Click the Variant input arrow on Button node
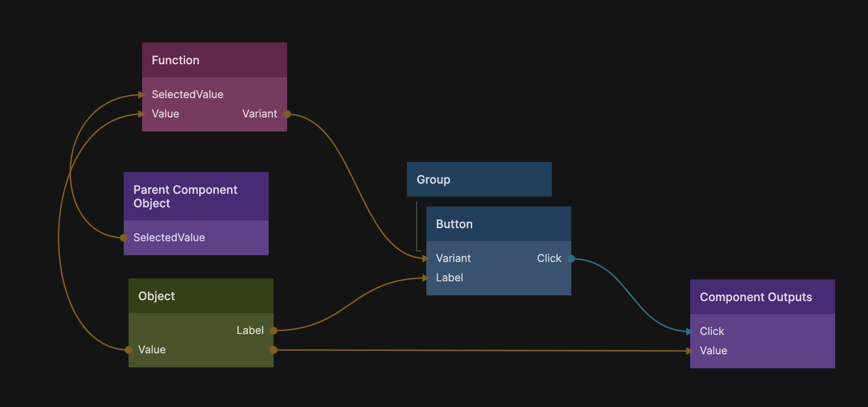The image size is (868, 407). 426,259
